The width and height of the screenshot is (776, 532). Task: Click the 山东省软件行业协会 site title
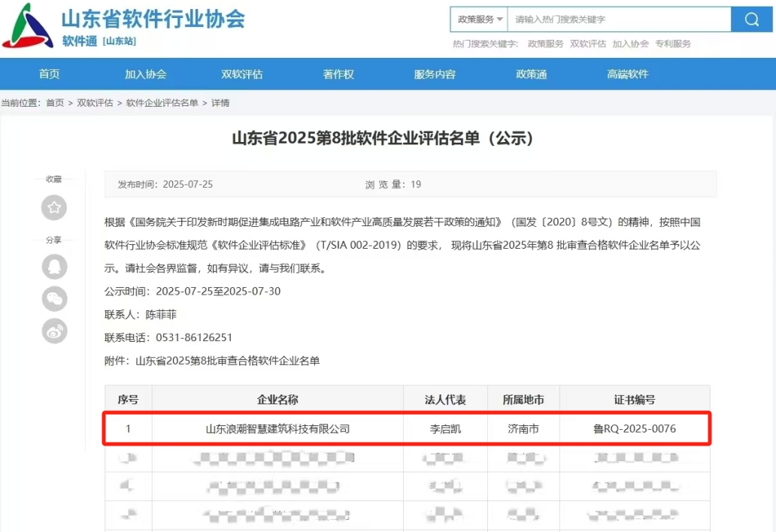(x=153, y=19)
